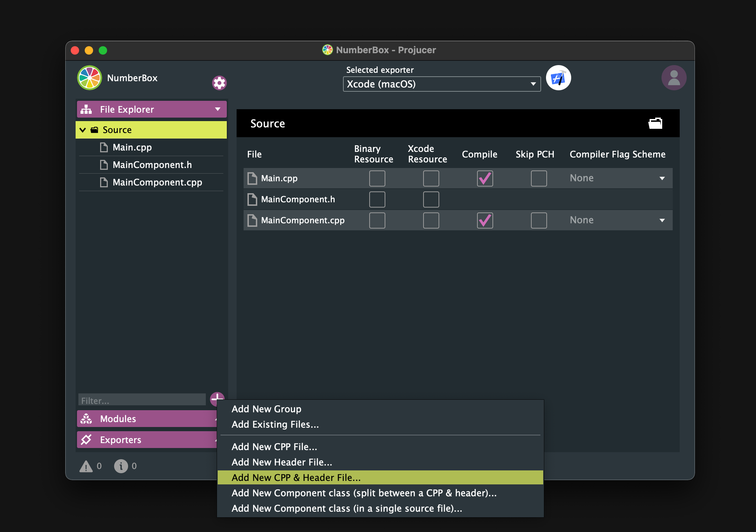This screenshot has width=756, height=532.
Task: Click the Modules panel icon
Action: tap(86, 419)
